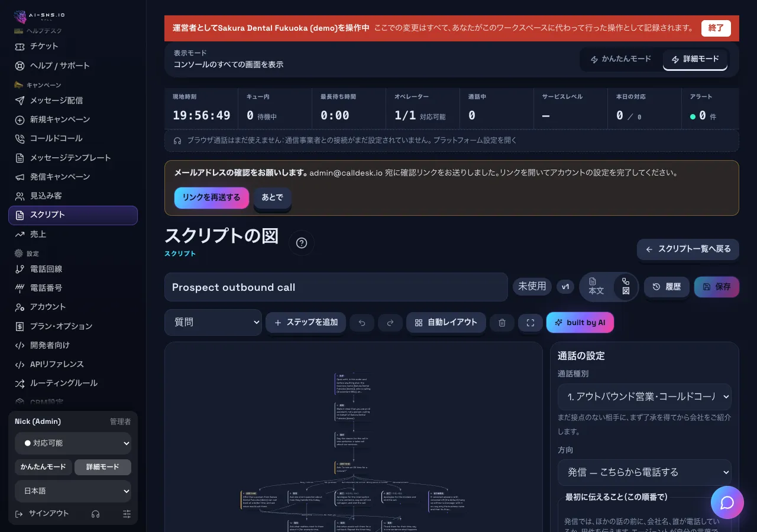Click the trash delete icon

pyautogui.click(x=502, y=323)
